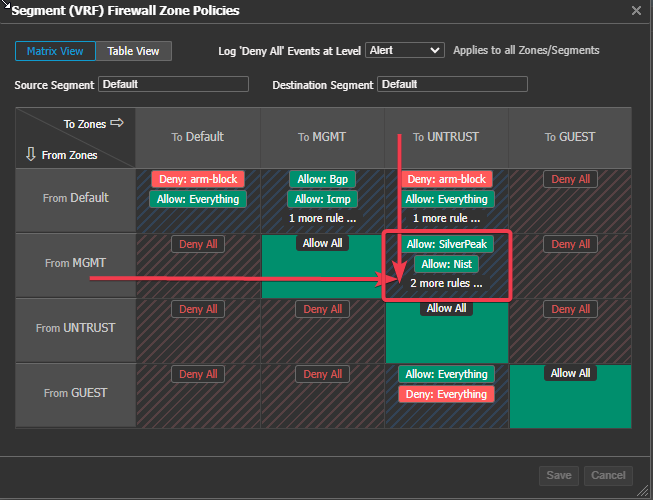Screen dimensions: 653x500
Task: Open Deny: arm-block rule in Default to Default
Action: pyautogui.click(x=198, y=179)
